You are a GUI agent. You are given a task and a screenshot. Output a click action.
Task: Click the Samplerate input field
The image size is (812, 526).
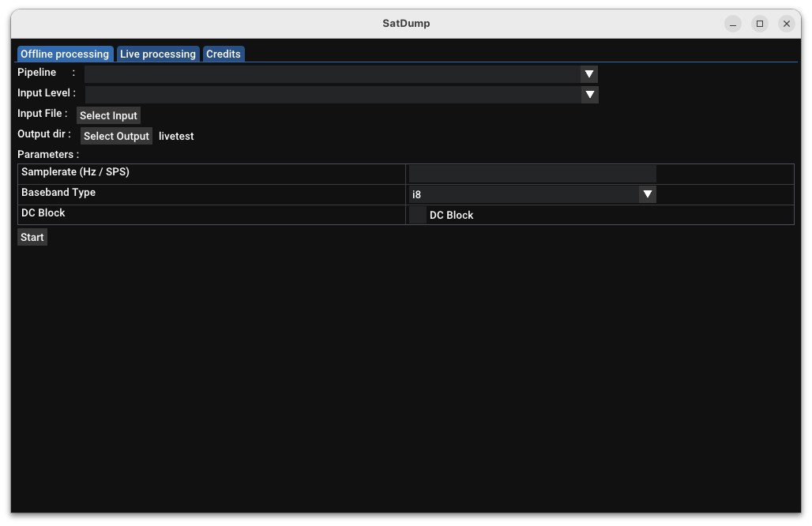point(532,174)
